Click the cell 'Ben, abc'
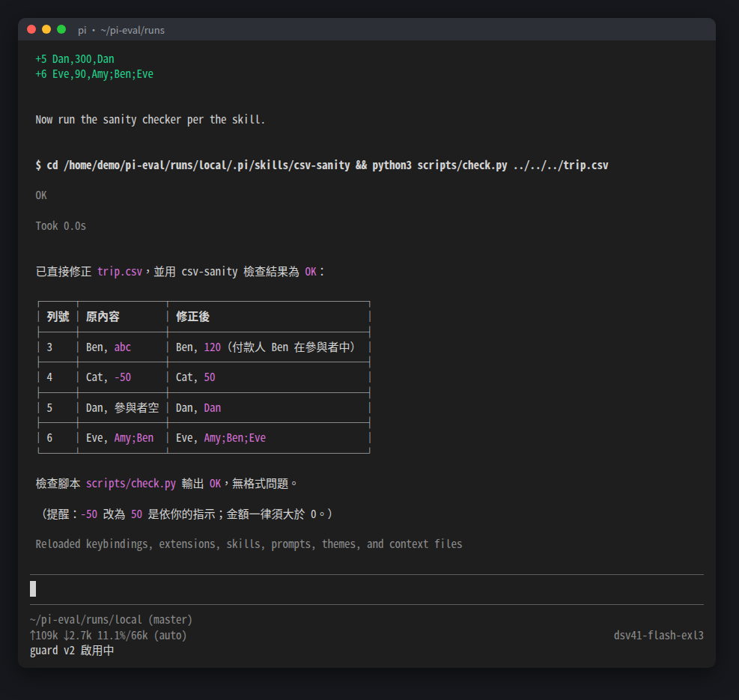The height and width of the screenshot is (700, 739). tap(109, 347)
